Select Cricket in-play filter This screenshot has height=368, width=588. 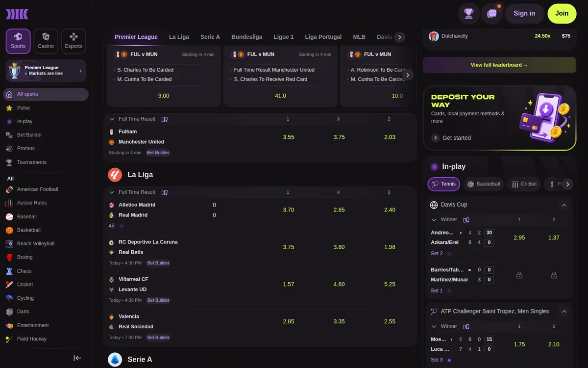[x=524, y=184]
